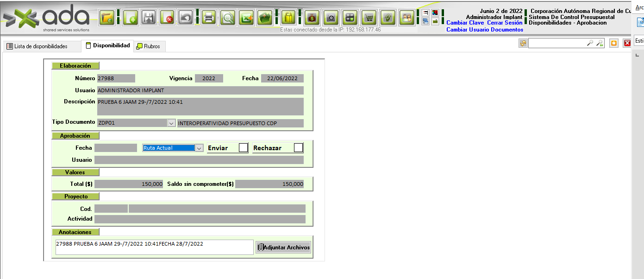
Task: Click the shopping cart icon
Action: pos(369,18)
